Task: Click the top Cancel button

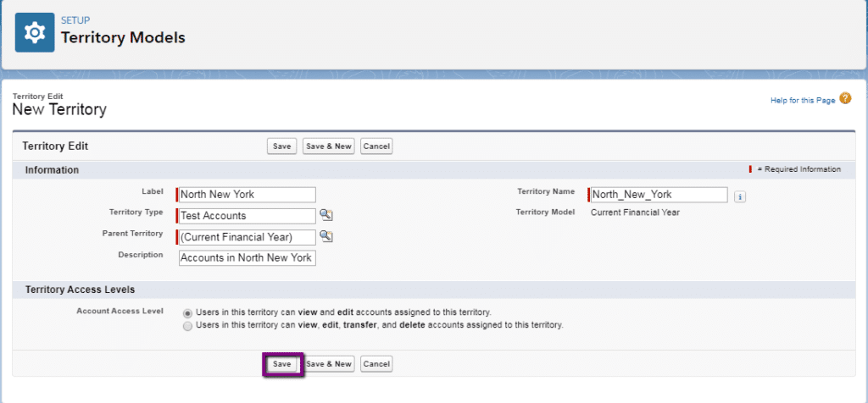Action: (376, 146)
